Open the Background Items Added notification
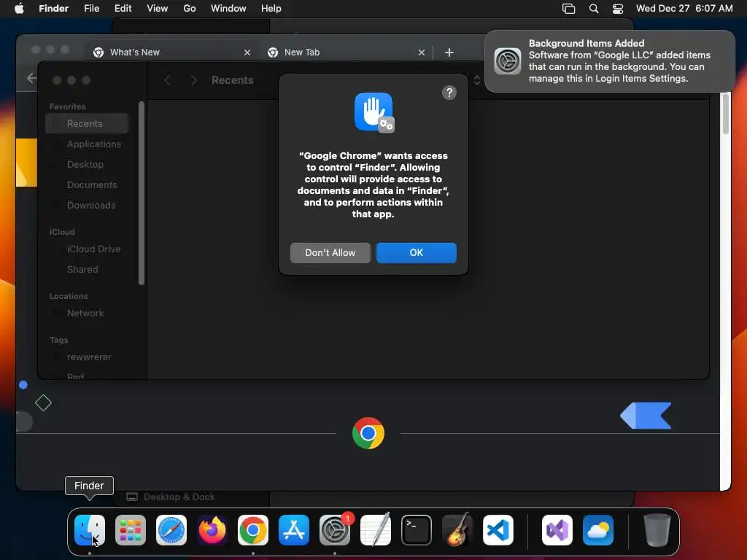Image resolution: width=747 pixels, height=560 pixels. [610, 61]
